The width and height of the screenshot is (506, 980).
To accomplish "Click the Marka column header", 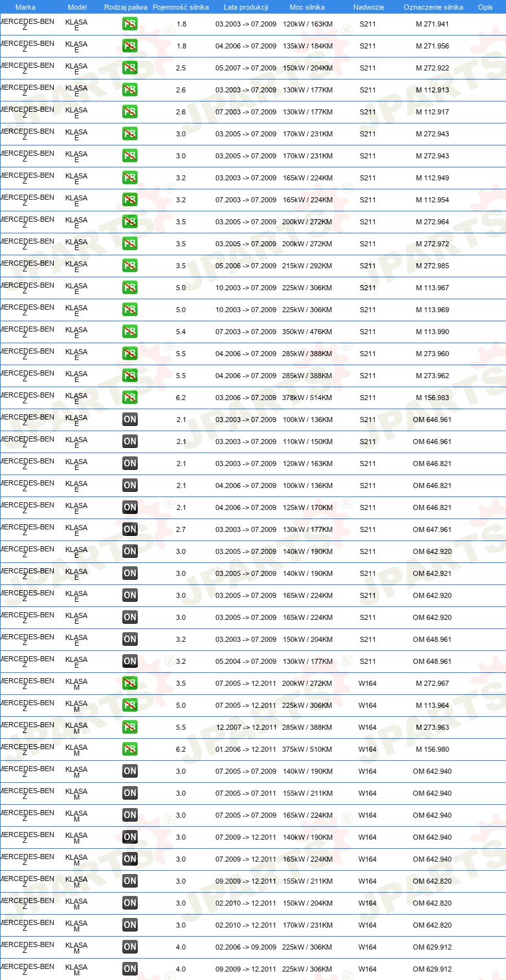I will tap(25, 7).
